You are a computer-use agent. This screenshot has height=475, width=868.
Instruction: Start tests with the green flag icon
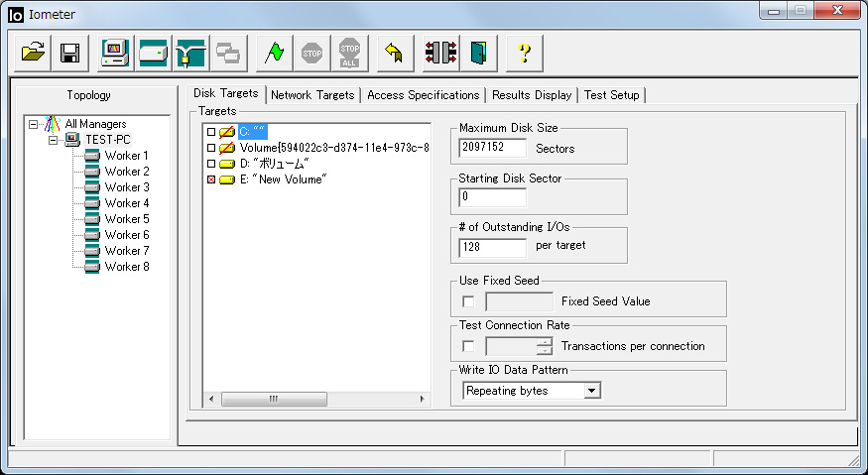274,54
